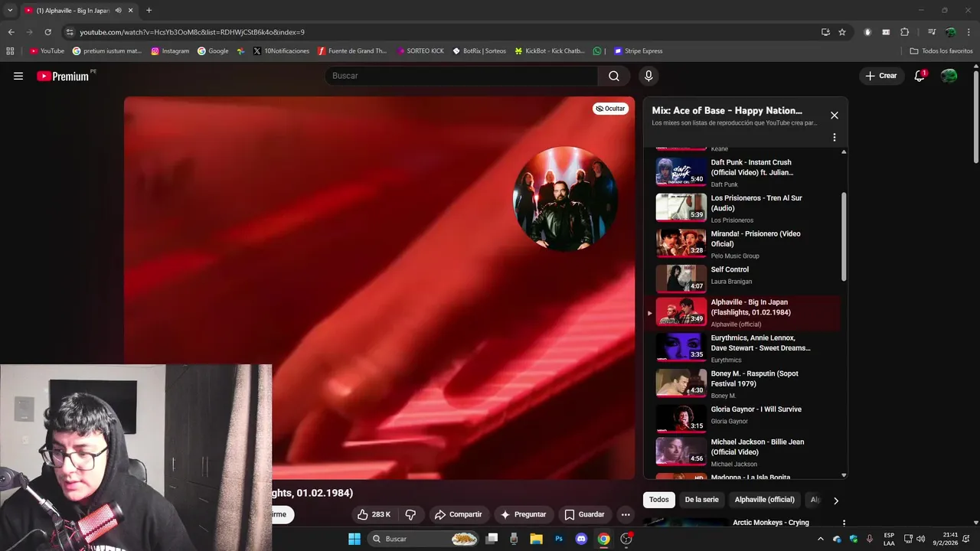980x551 pixels.
Task: Open the YouTube guide hamburger menu
Action: click(x=18, y=76)
